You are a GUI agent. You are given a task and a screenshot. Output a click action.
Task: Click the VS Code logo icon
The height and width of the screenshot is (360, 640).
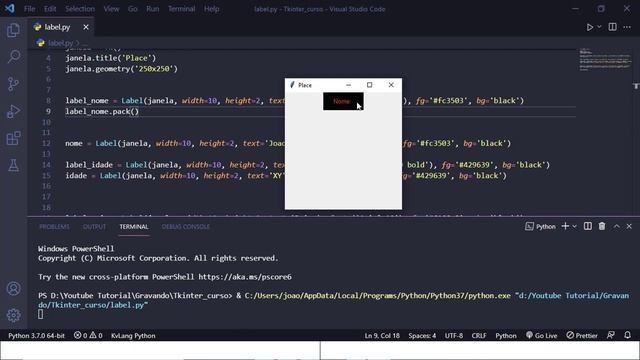10,8
